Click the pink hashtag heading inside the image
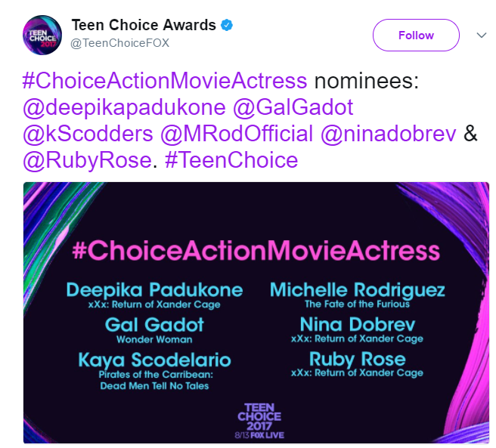496x448 pixels. click(256, 251)
